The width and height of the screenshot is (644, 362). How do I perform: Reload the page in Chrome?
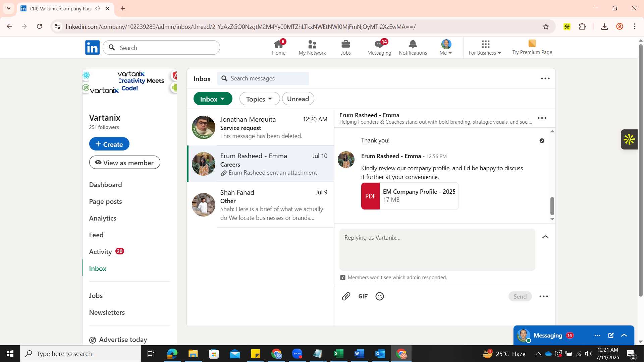[x=40, y=26]
